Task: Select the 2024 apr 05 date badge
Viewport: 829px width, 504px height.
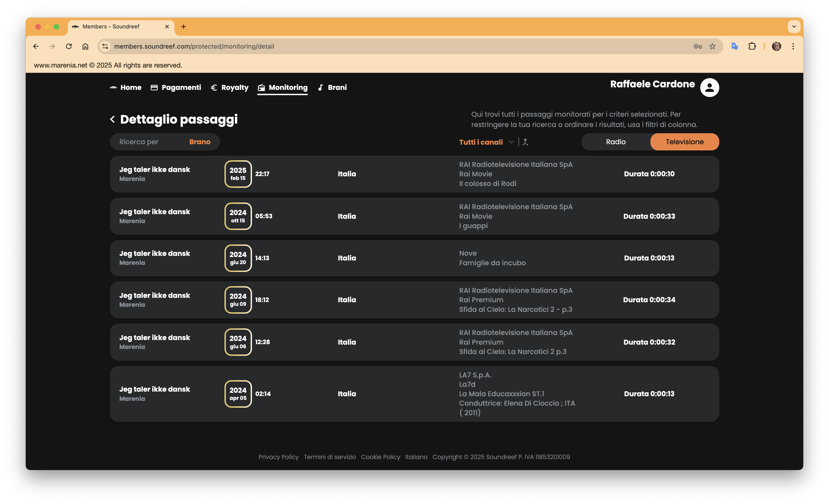Action: pyautogui.click(x=238, y=394)
